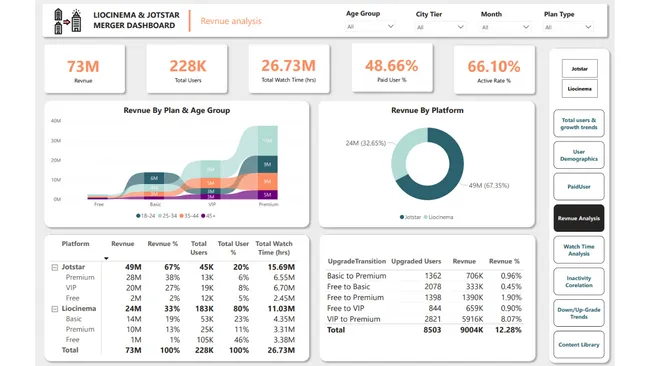Collapse the Jotstar row in platform table

55,267
